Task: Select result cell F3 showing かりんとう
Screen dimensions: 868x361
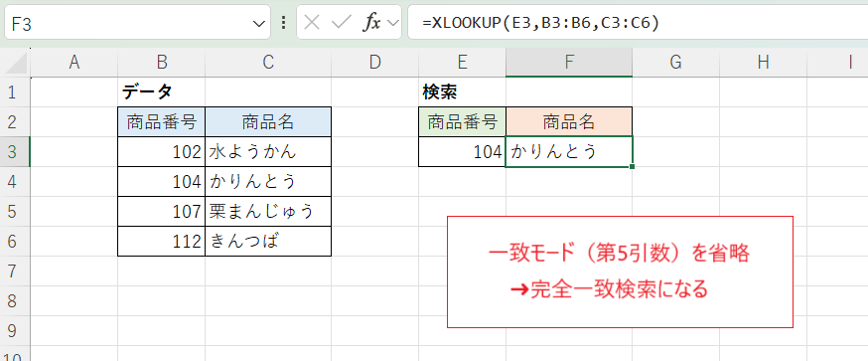Action: click(x=569, y=152)
